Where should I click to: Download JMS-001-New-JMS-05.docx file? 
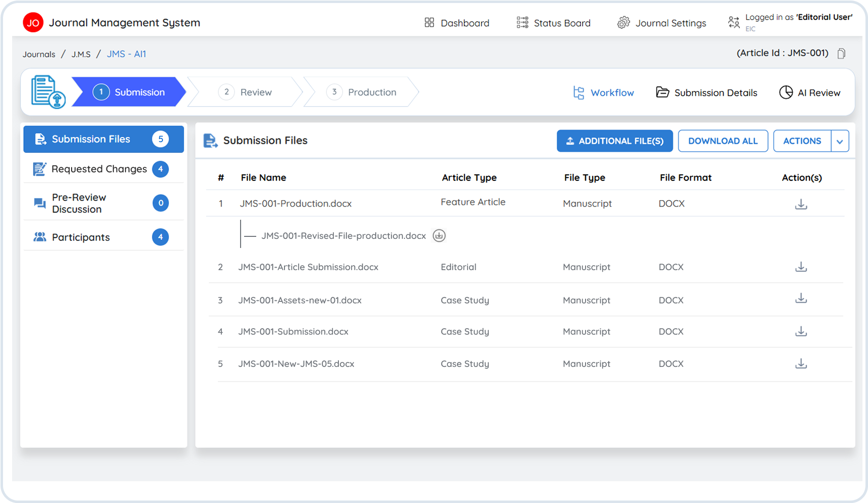tap(801, 364)
